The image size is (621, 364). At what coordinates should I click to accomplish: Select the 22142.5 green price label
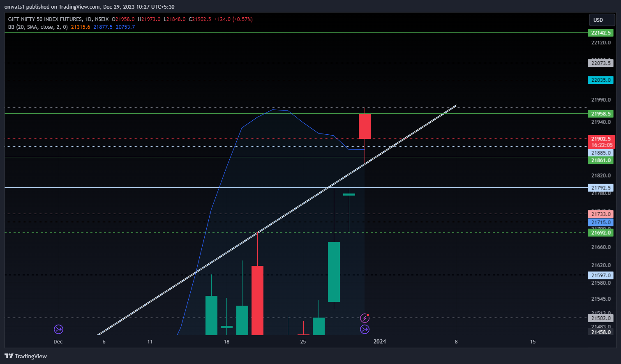(x=600, y=33)
